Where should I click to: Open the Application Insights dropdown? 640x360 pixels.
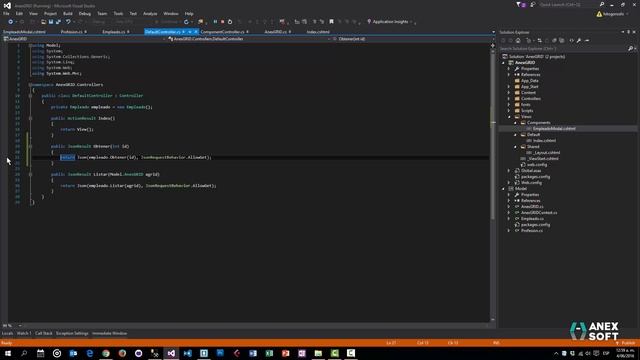pos(411,22)
